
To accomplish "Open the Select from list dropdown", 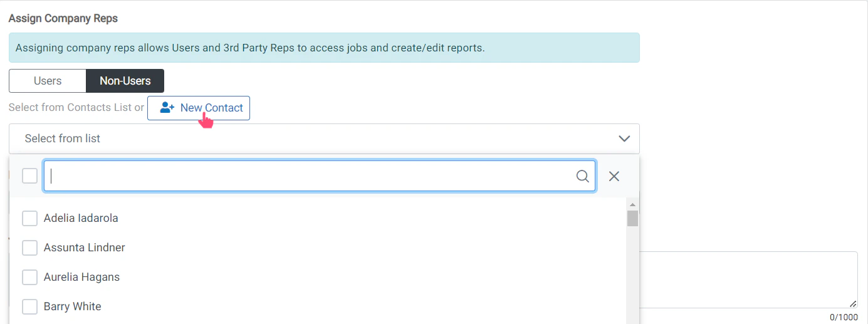I will pos(324,138).
